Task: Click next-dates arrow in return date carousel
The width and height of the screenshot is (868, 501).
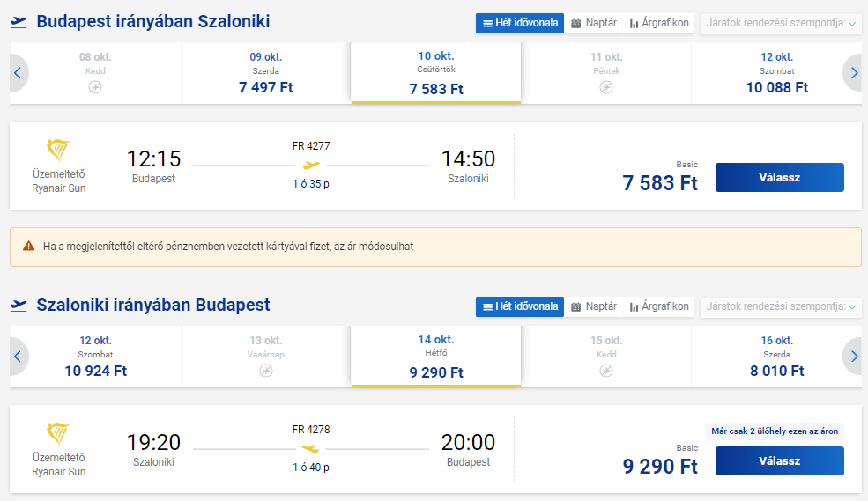Action: (853, 357)
